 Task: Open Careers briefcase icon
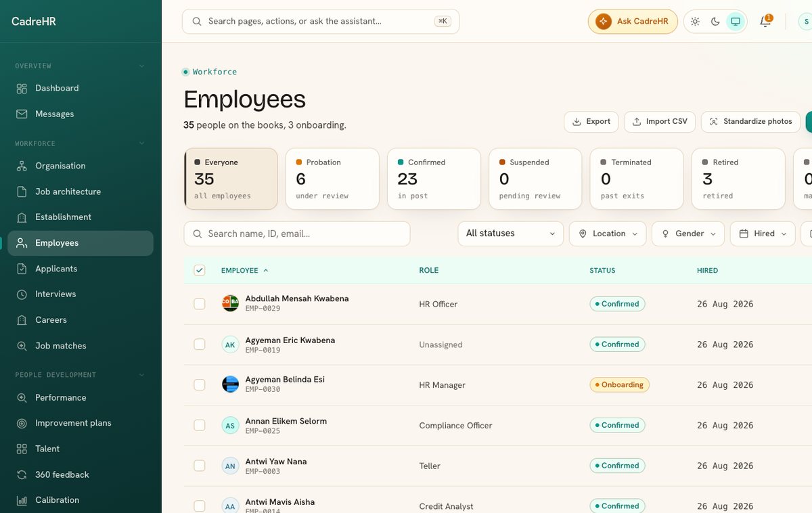pyautogui.click(x=22, y=320)
